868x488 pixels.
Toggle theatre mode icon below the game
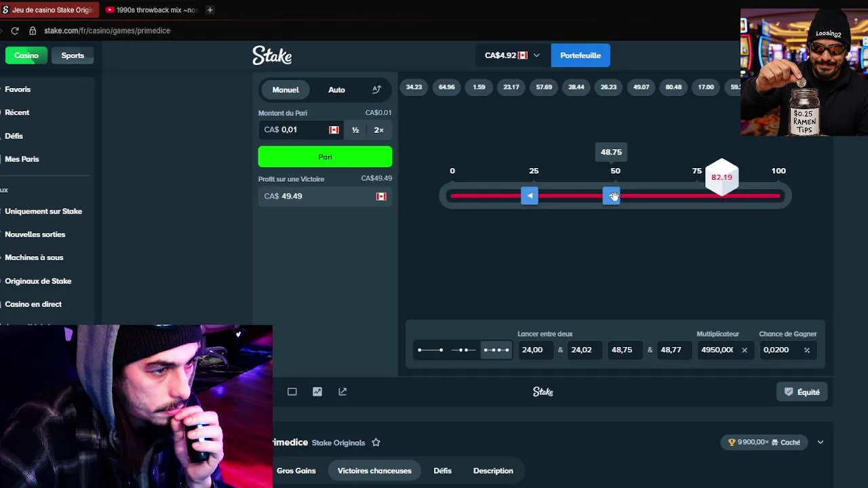[x=292, y=392]
